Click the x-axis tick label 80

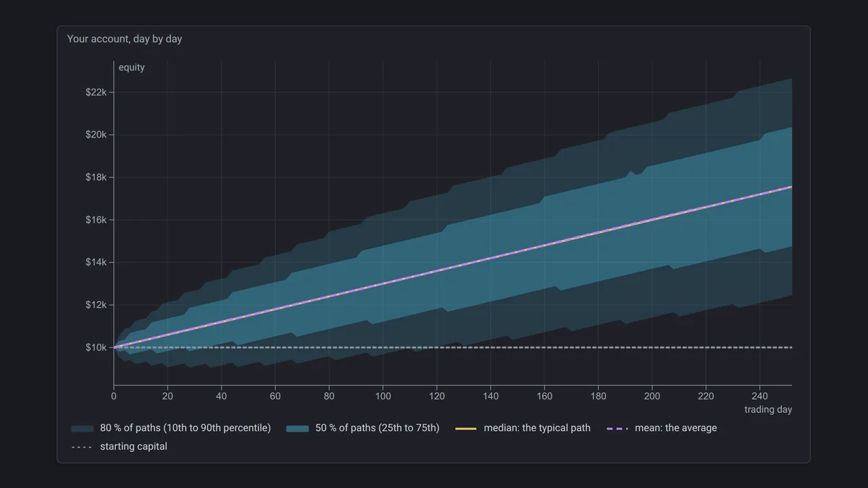(x=329, y=396)
